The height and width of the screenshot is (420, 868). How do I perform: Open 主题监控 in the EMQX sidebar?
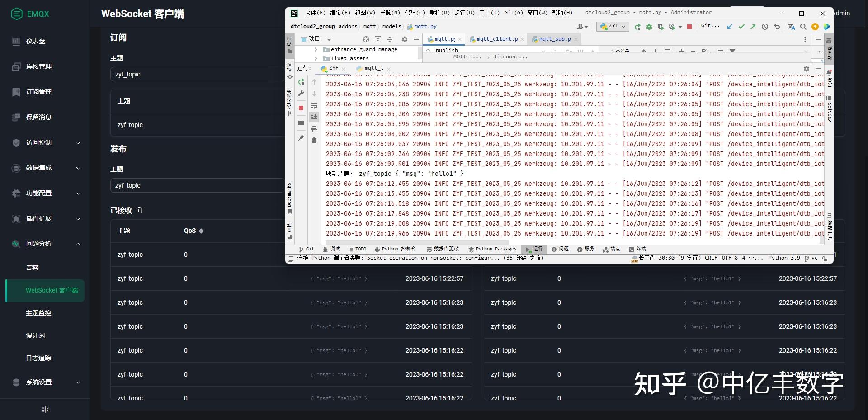pyautogui.click(x=38, y=312)
